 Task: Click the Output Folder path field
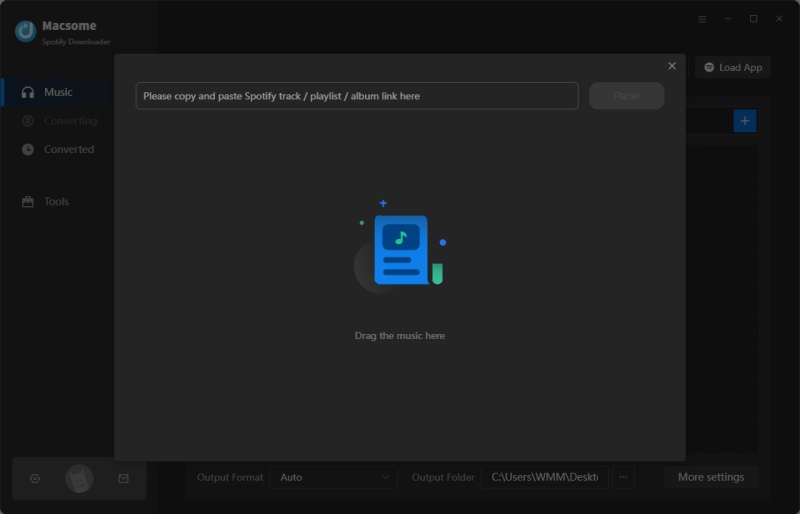click(544, 477)
